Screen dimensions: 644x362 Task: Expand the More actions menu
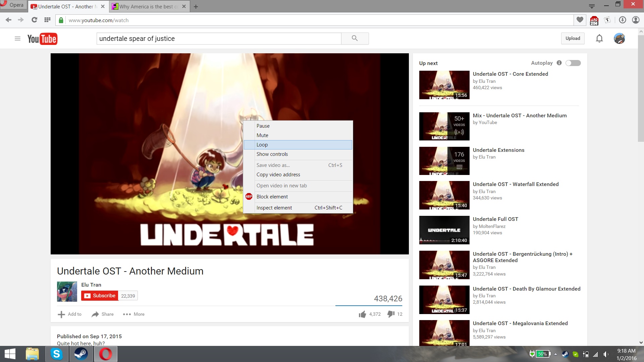[134, 314]
